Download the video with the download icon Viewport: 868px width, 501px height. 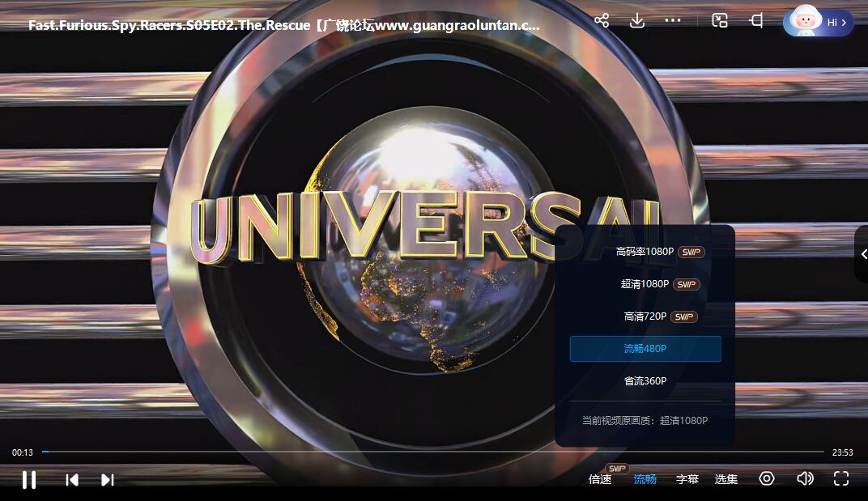637,21
